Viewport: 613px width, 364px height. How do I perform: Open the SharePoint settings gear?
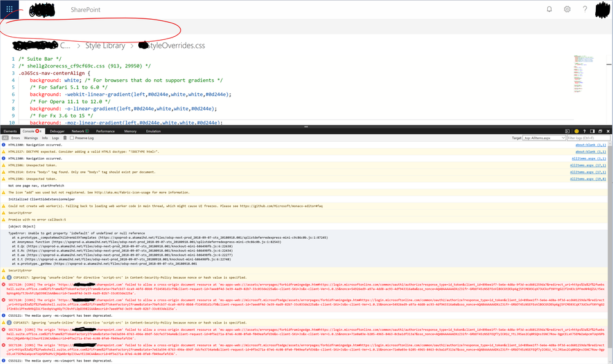pyautogui.click(x=567, y=9)
